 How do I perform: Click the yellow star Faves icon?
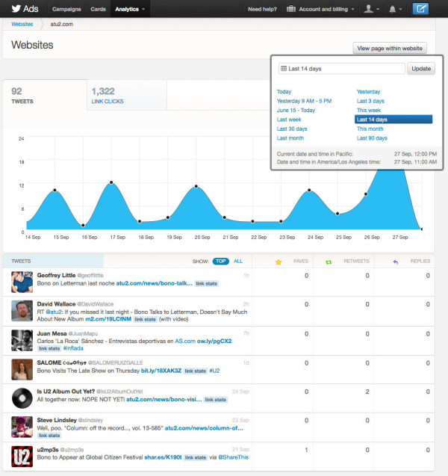pyautogui.click(x=279, y=262)
